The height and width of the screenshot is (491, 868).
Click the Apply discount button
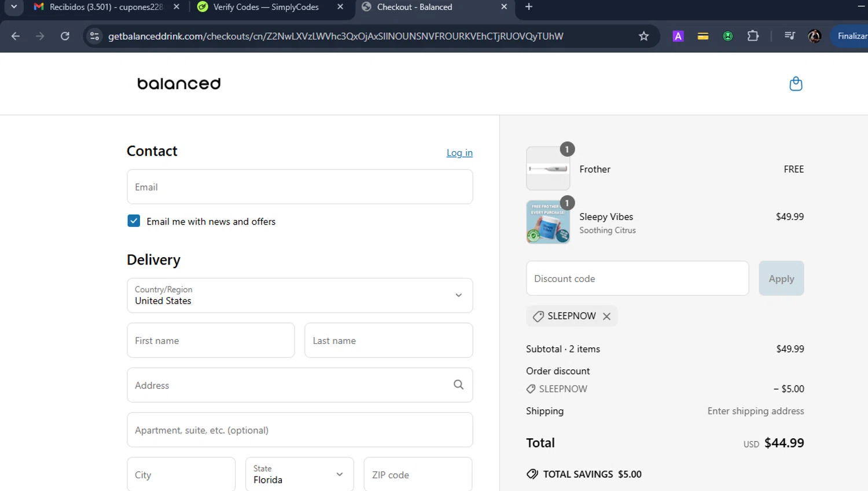coord(781,279)
